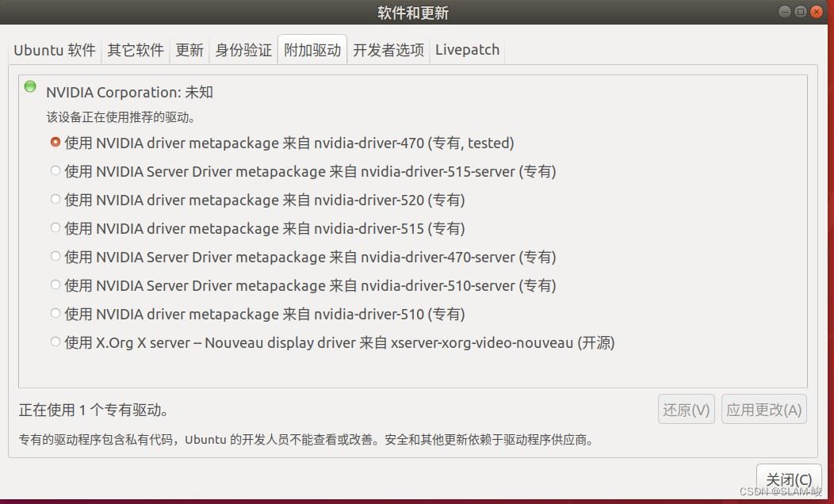Open the Ubuntu 软件 tab
Image resolution: width=834 pixels, height=504 pixels.
coord(54,50)
